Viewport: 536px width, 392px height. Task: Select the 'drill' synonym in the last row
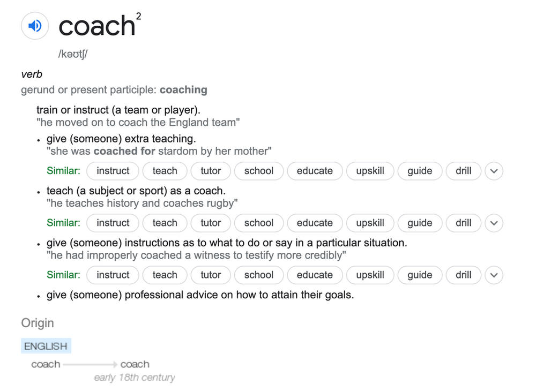463,275
